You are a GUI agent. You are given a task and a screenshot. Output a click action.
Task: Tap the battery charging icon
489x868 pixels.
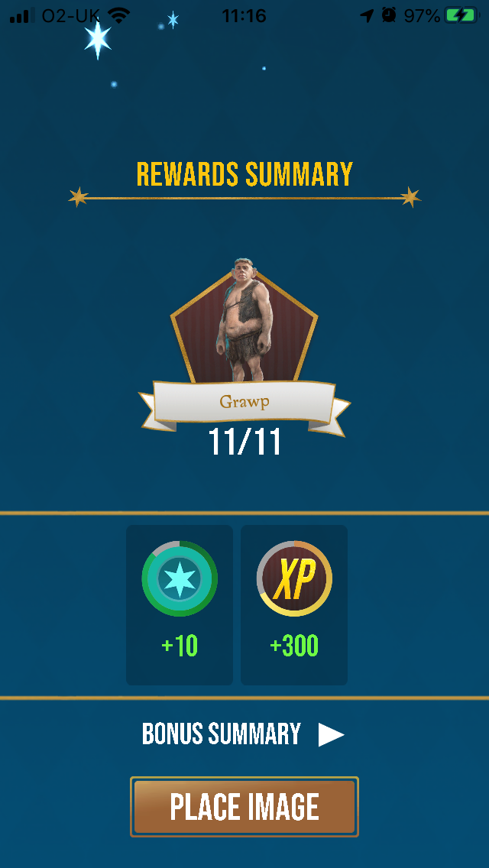point(463,15)
